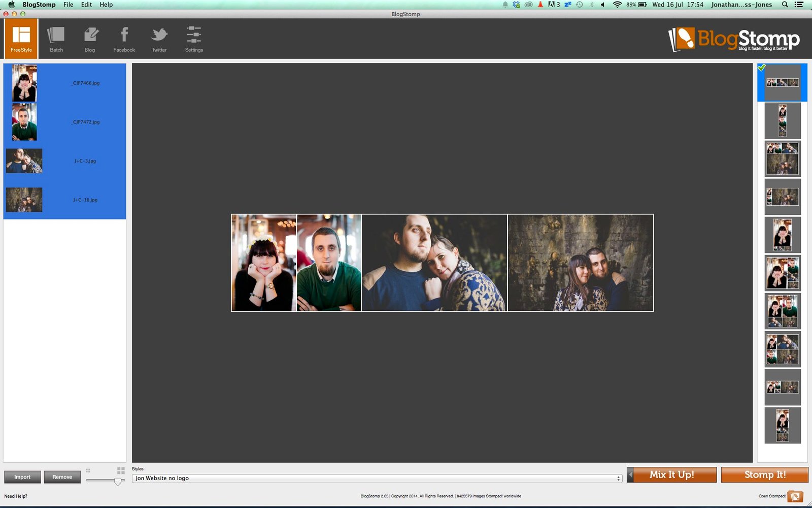
Task: Open the Batch mode icon
Action: (56, 38)
